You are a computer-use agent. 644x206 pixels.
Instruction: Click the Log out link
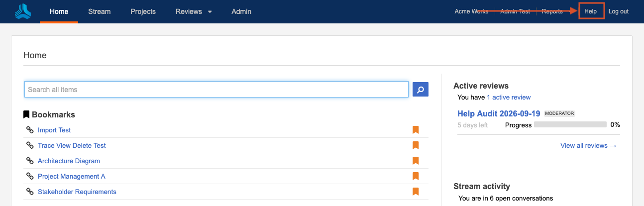coord(619,11)
